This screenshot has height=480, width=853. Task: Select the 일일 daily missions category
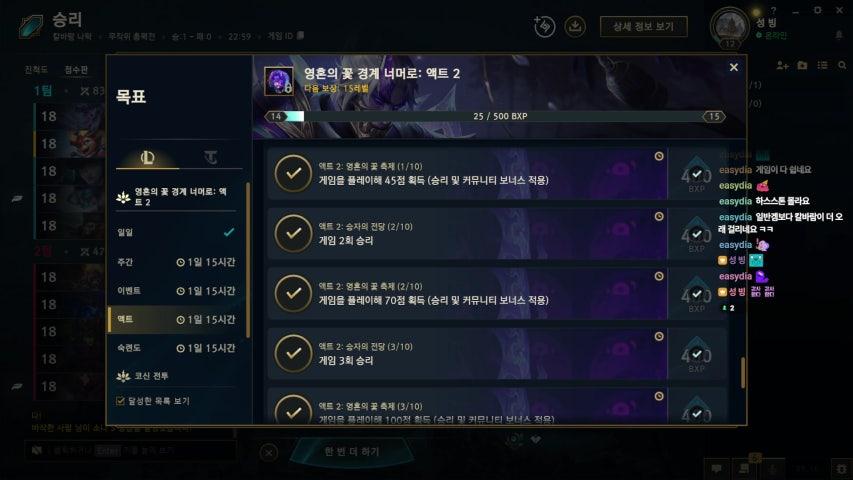click(x=176, y=232)
